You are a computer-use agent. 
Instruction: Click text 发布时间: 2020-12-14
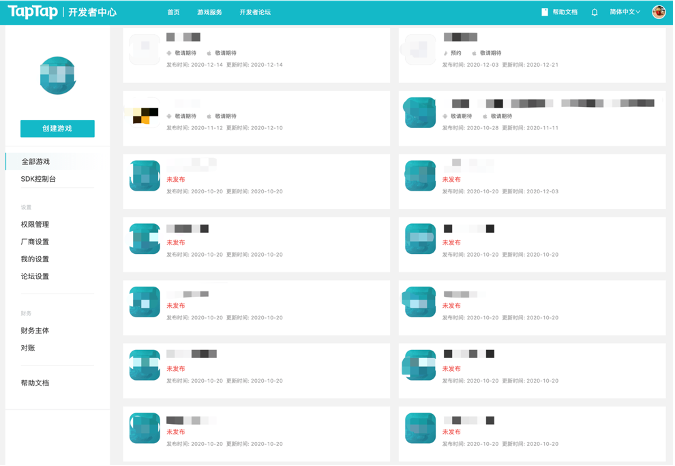(x=195, y=65)
